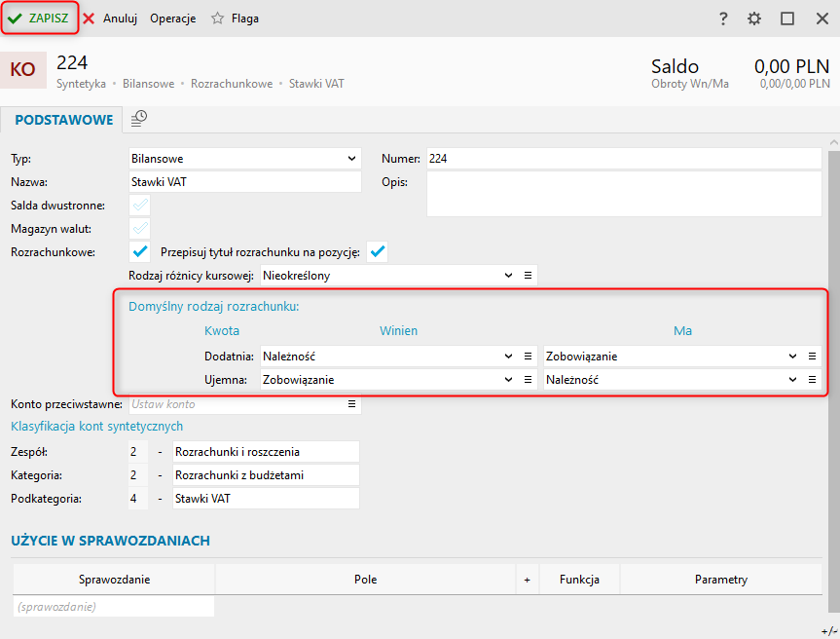Screen dimensions: 840x639
Task: Open the history tab icon next to Podstawowe
Action: tap(139, 119)
